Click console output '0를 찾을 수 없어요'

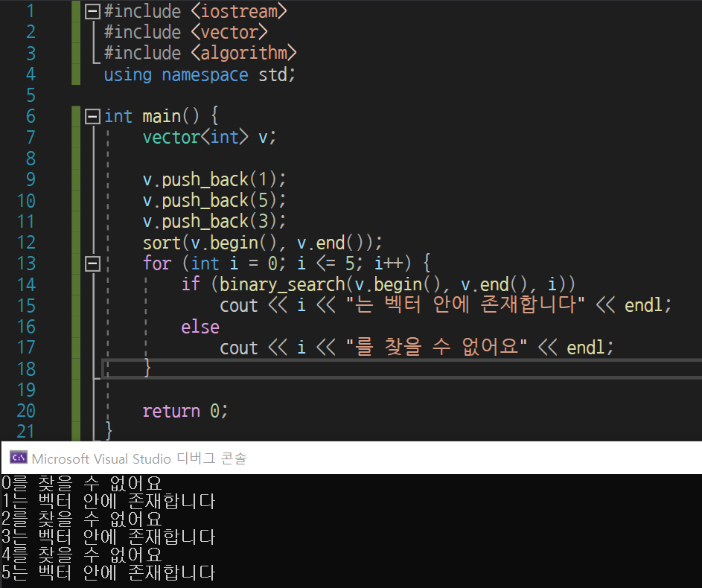click(81, 483)
